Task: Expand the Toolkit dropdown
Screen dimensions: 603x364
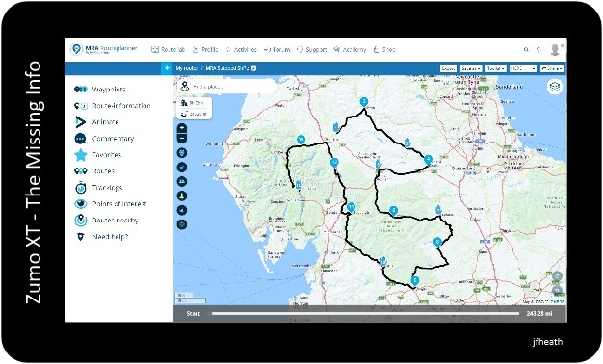Action: click(495, 68)
